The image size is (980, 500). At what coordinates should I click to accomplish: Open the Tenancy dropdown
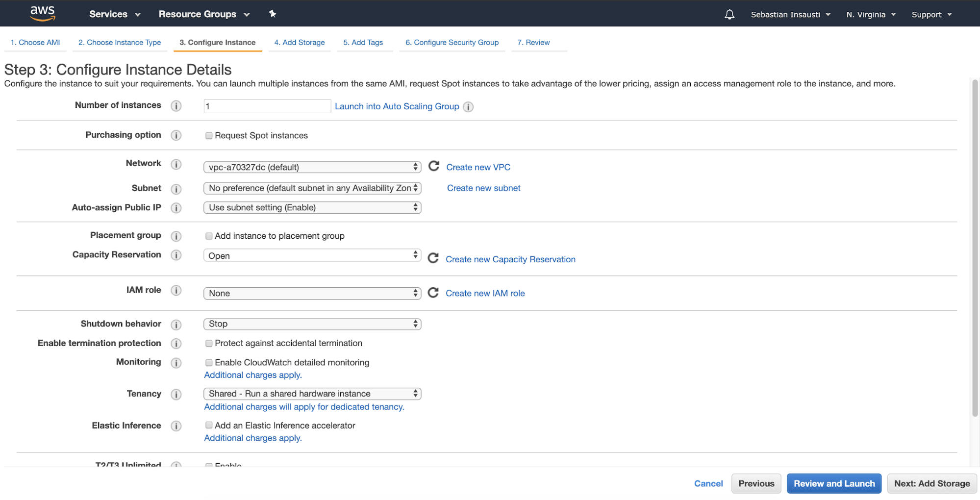[x=312, y=394]
